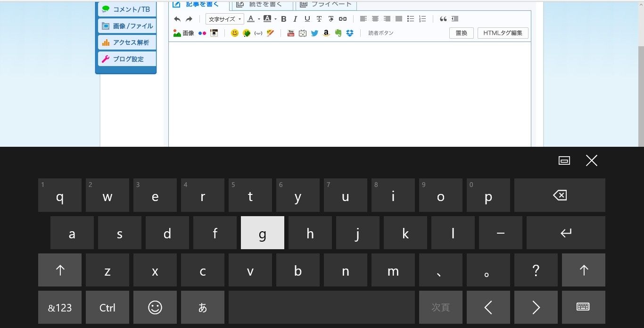Toggle underline formatting (U)
This screenshot has height=328, width=644.
(307, 19)
